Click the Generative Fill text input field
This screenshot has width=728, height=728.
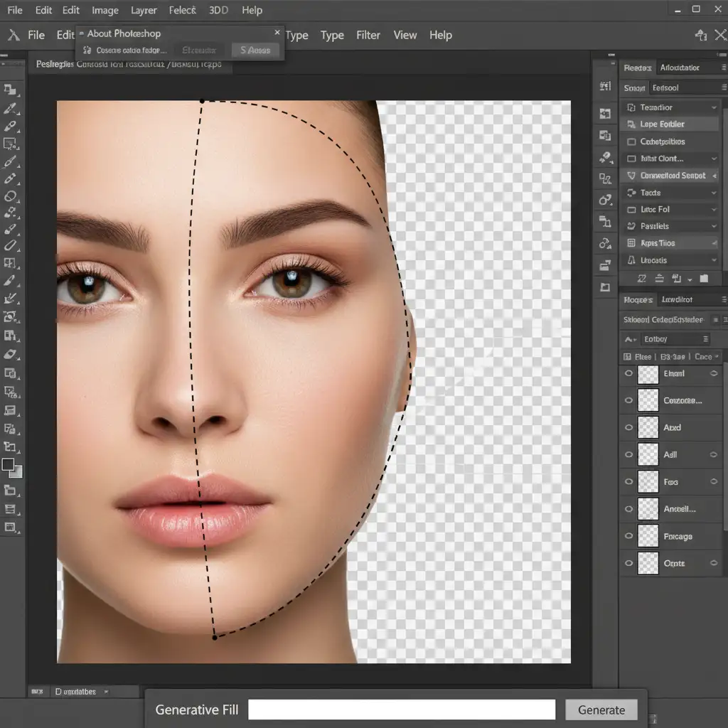pos(401,710)
